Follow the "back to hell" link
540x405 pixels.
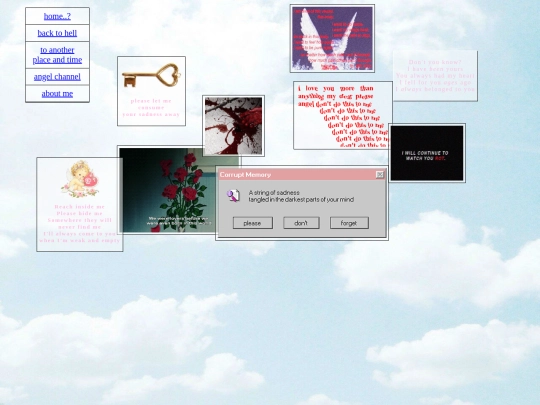(x=57, y=33)
